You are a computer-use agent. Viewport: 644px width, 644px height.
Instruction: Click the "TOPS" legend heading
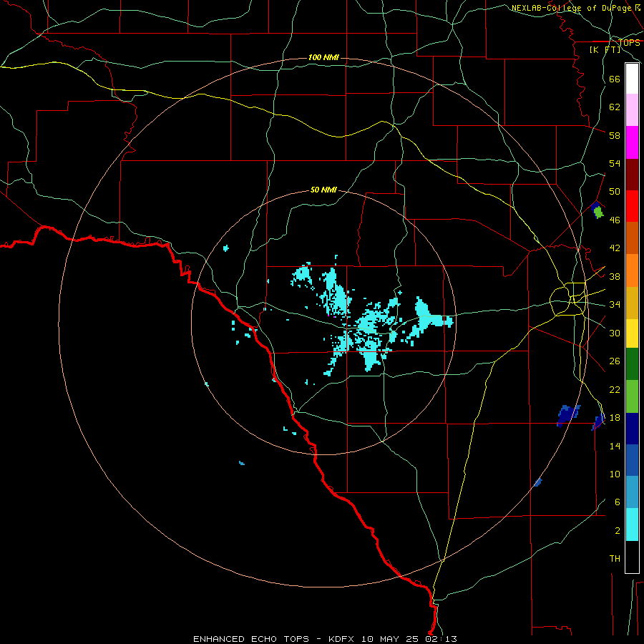point(629,42)
